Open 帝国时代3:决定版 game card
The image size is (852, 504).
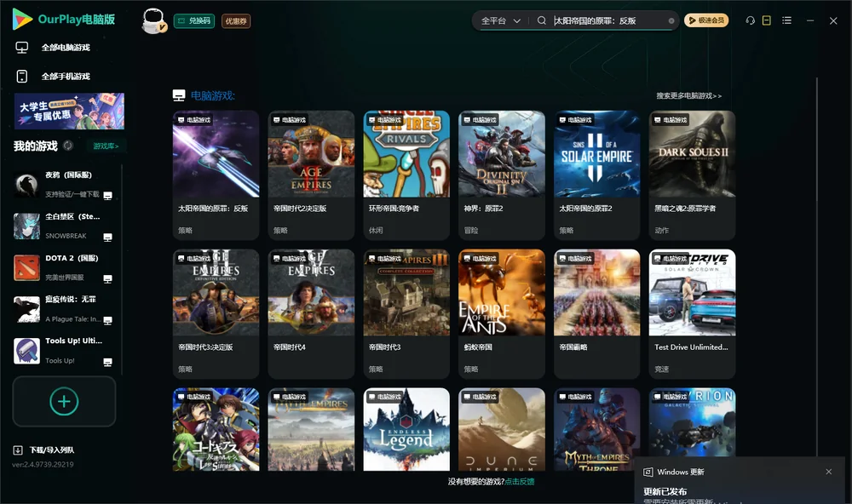[x=216, y=313]
